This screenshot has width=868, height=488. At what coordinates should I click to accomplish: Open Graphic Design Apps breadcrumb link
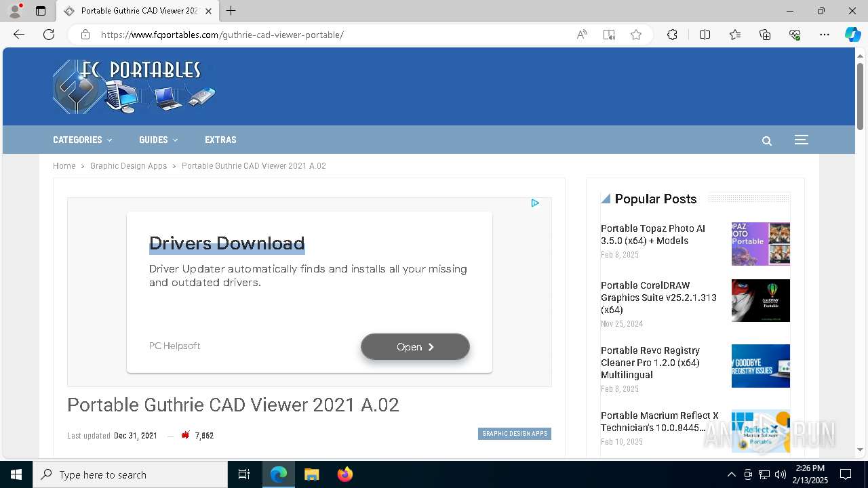128,166
